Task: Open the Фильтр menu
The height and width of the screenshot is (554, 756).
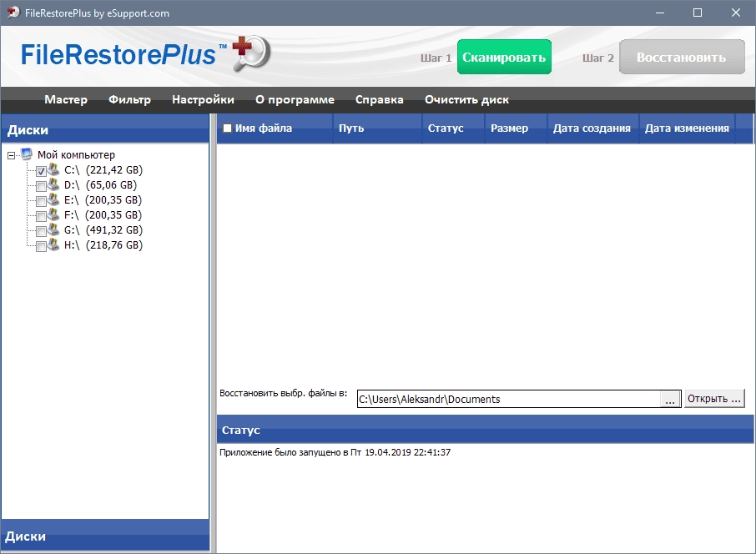Action: click(x=129, y=100)
